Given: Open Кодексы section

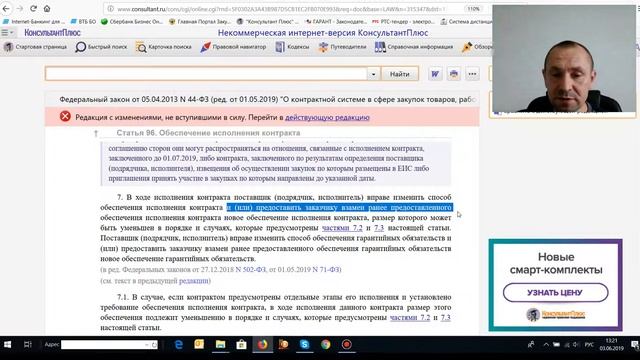Looking at the screenshot, I should [292, 47].
